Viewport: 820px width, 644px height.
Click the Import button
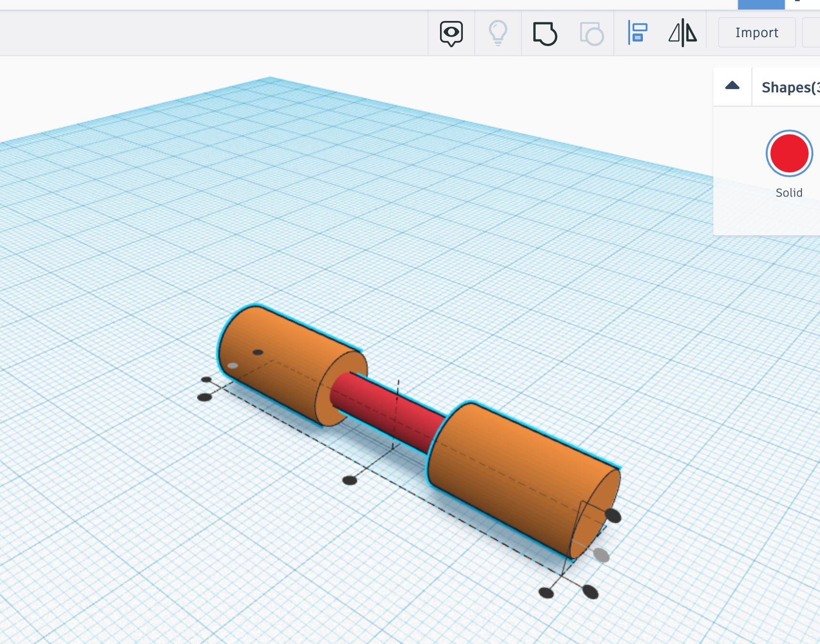pyautogui.click(x=757, y=32)
